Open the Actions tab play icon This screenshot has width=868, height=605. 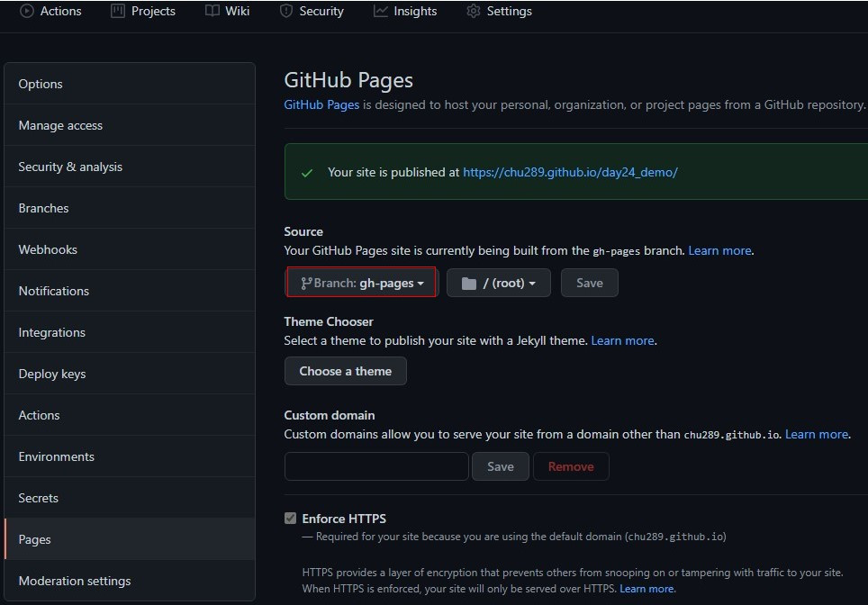tap(27, 11)
